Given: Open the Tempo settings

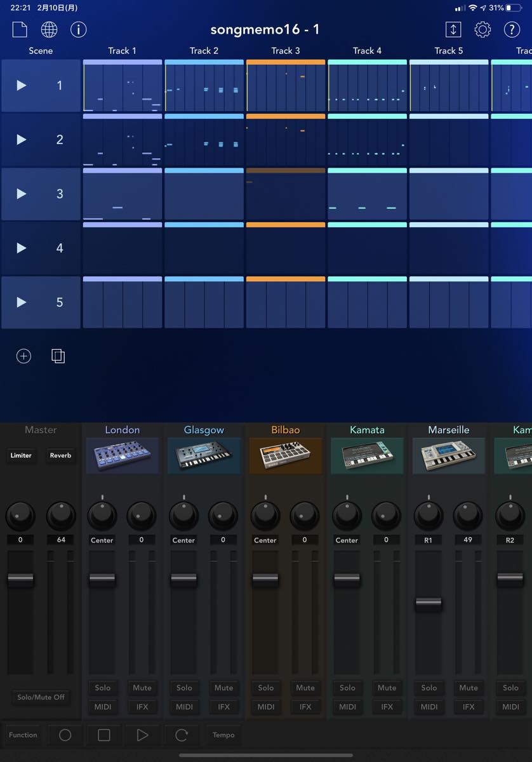Looking at the screenshot, I should [223, 735].
